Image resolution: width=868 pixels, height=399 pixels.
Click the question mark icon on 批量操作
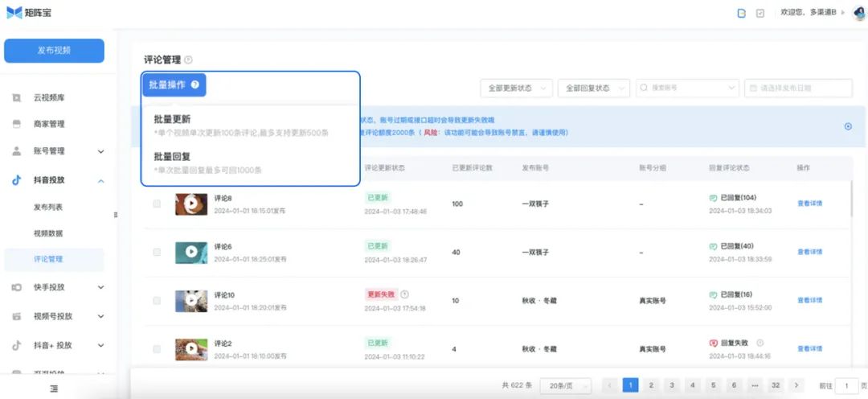click(194, 84)
